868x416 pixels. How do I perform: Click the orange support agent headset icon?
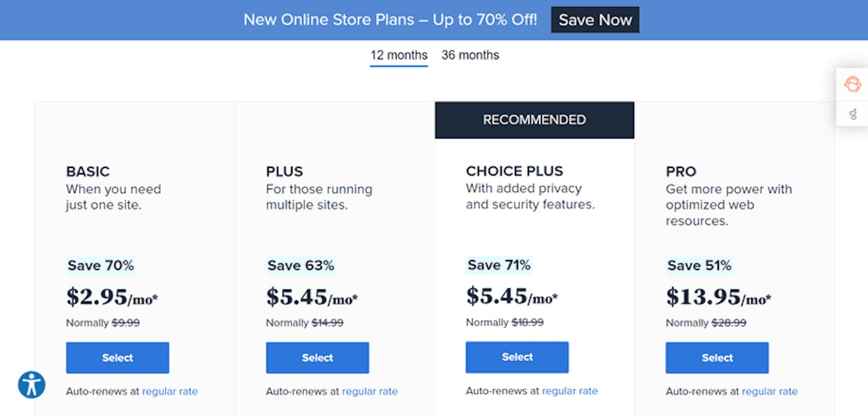click(852, 84)
